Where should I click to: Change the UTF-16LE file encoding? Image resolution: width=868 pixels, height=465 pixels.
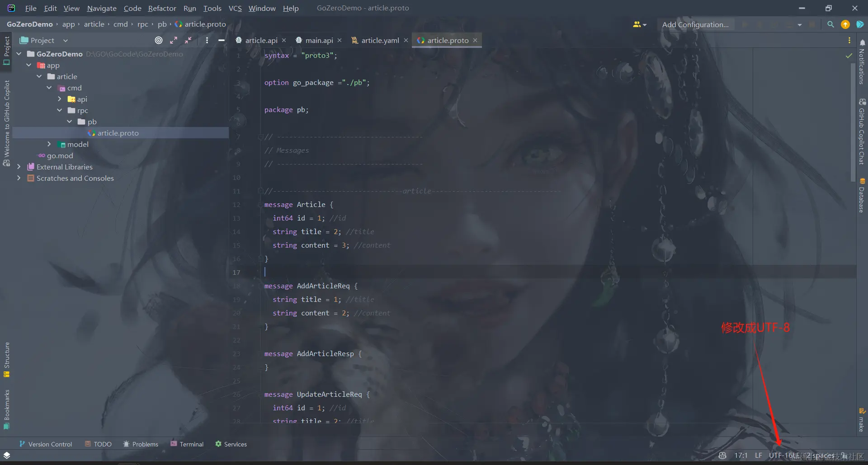coord(784,456)
